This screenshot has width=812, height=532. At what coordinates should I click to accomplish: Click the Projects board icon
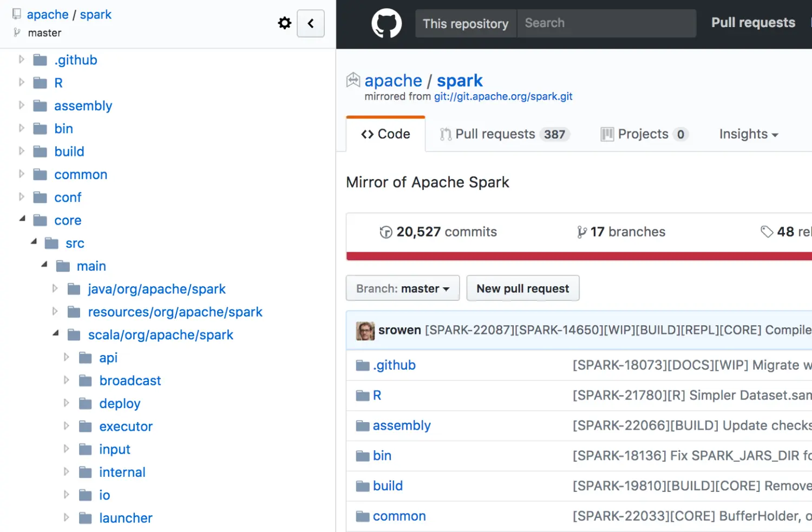(x=607, y=134)
